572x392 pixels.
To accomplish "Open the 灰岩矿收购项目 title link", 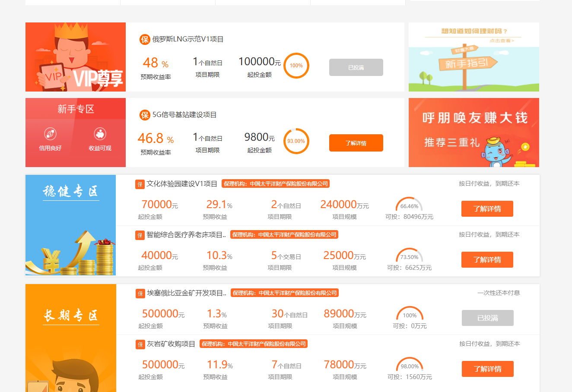I will pyautogui.click(x=171, y=344).
